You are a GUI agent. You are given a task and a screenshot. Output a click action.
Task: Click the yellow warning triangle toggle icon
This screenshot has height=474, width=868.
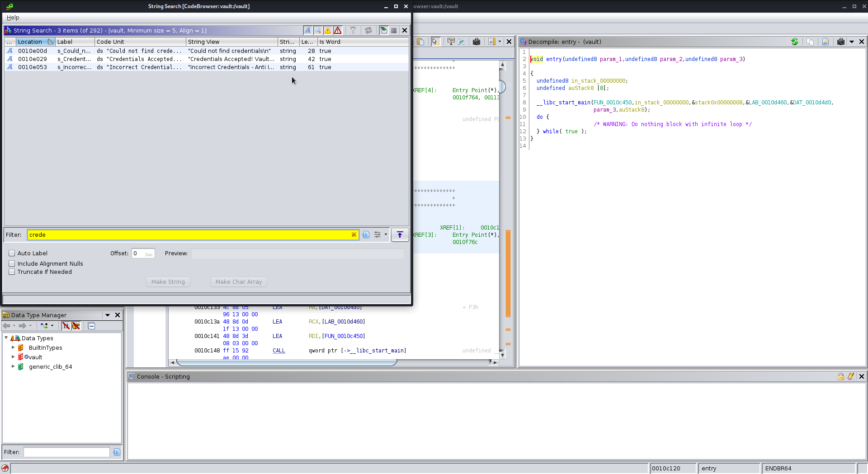(328, 30)
